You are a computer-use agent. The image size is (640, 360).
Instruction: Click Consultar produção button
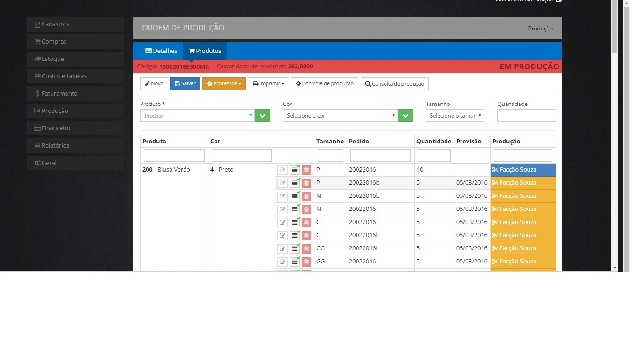tap(394, 84)
